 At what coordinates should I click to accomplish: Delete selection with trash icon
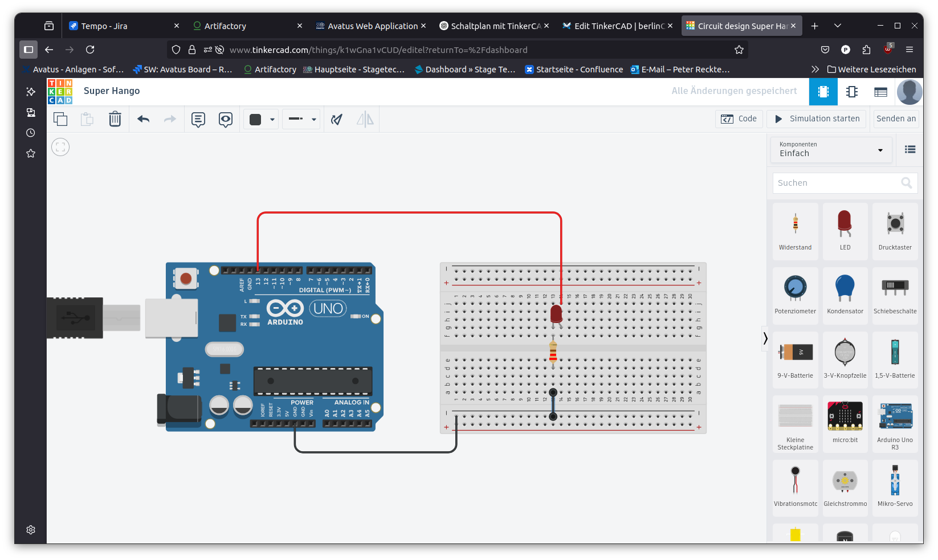(115, 119)
